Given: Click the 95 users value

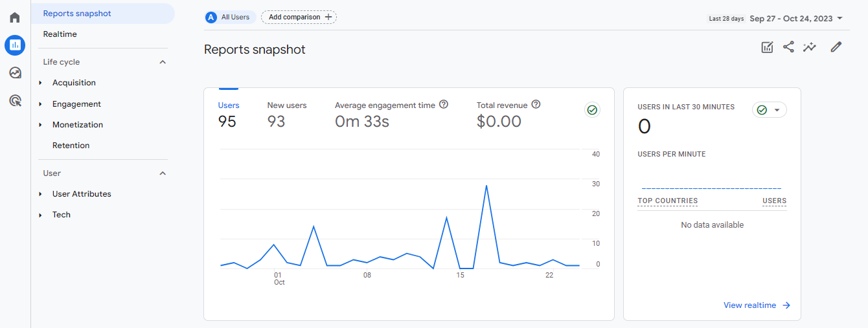Looking at the screenshot, I should 227,122.
